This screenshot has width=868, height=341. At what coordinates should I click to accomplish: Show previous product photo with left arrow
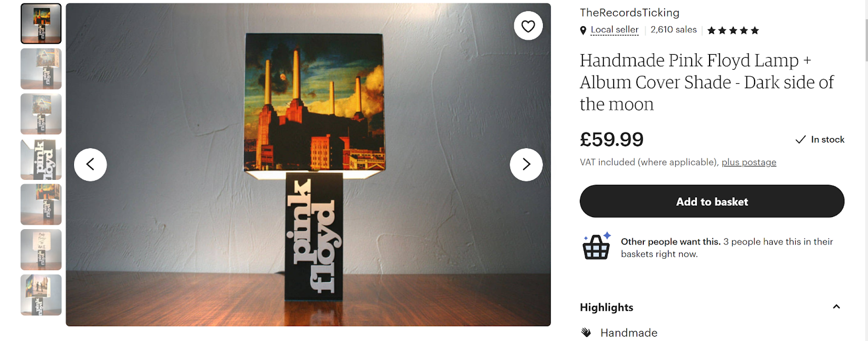click(x=90, y=164)
